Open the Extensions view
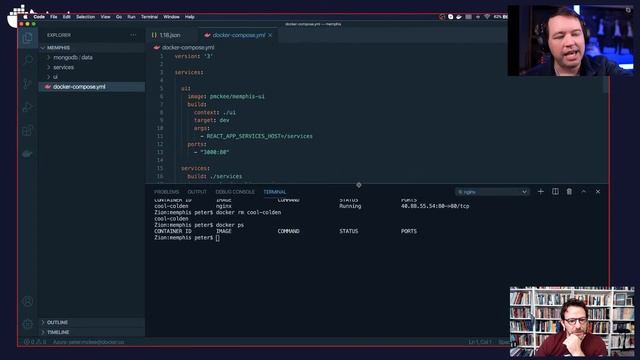Screen dimensions: 640x360 coord(28,131)
